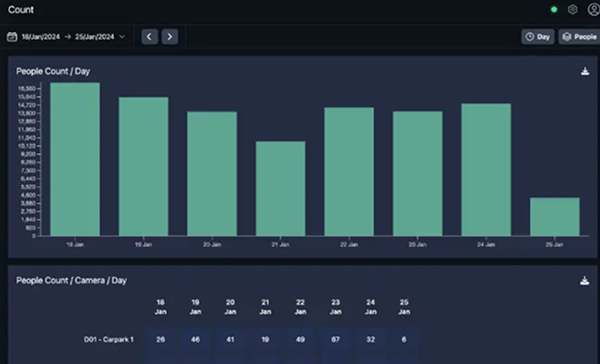Open the 18/Jan/2024 start date picker
Viewport: 600px width, 364px height.
tap(41, 37)
